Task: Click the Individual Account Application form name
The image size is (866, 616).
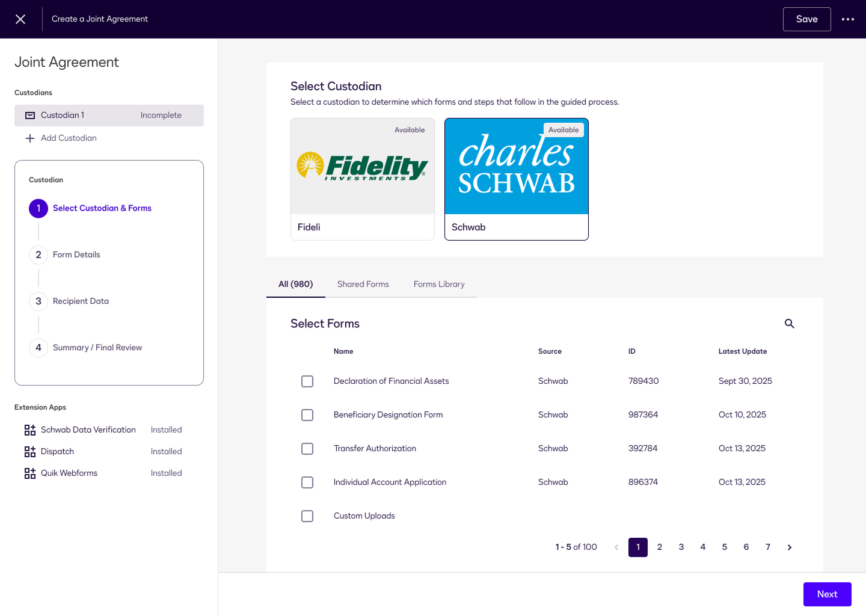Action: point(390,482)
